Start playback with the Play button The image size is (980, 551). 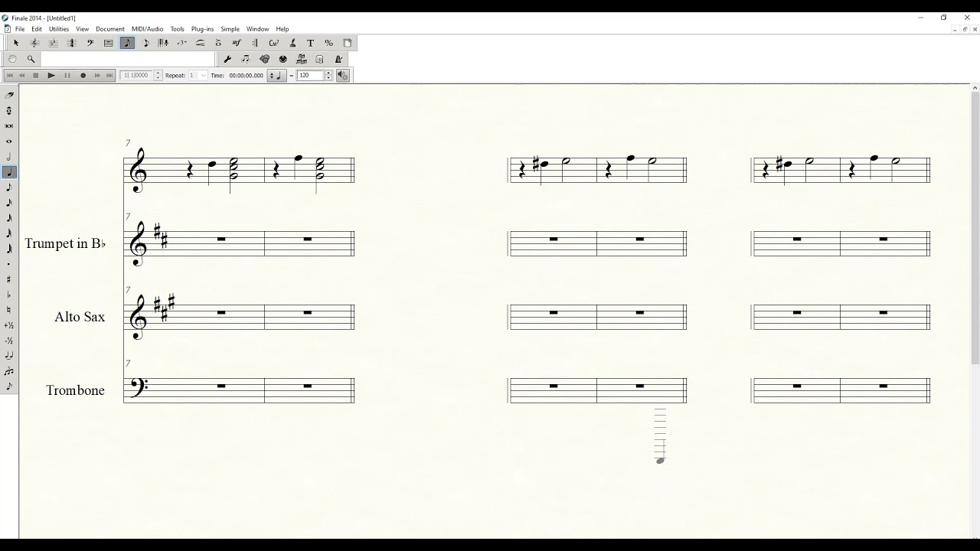click(51, 75)
